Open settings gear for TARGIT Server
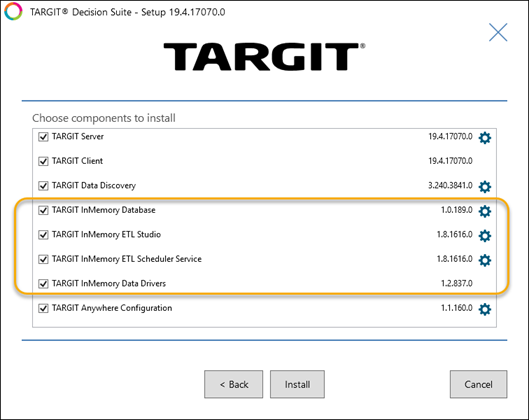The image size is (529, 420). coord(485,138)
